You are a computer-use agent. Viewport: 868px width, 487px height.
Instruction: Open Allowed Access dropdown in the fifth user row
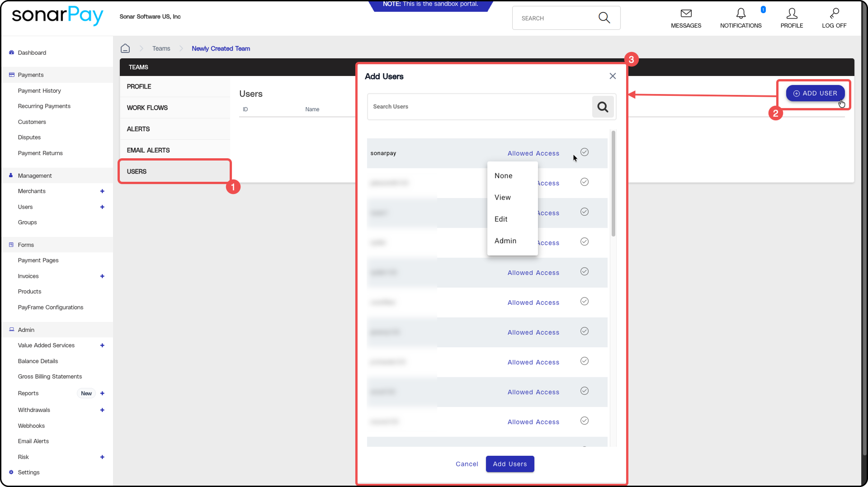pos(533,273)
